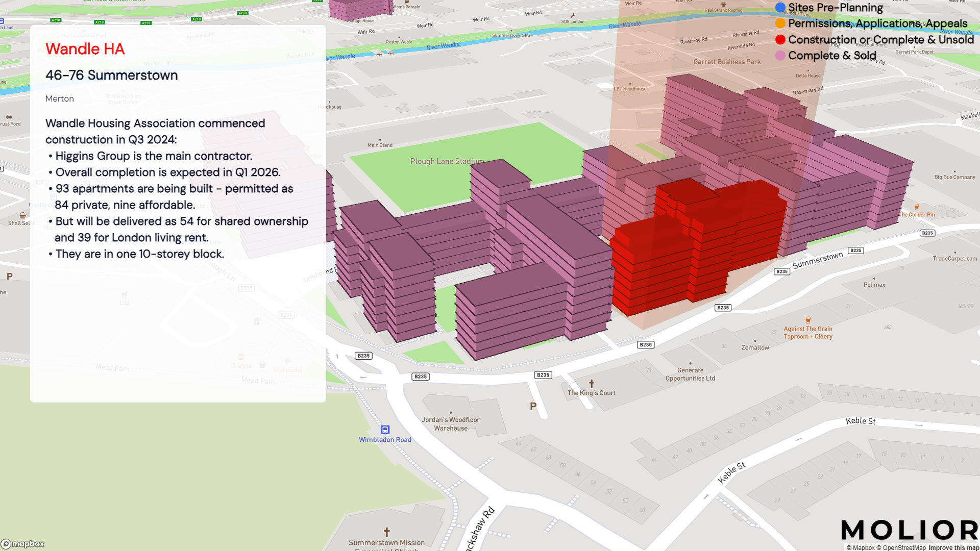Viewport: 980px width, 551px height.
Task: Click the Summerstown road label
Action: click(818, 260)
